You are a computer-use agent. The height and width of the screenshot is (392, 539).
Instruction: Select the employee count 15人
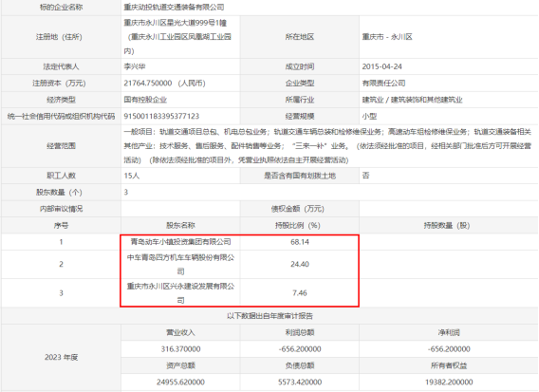(x=132, y=176)
